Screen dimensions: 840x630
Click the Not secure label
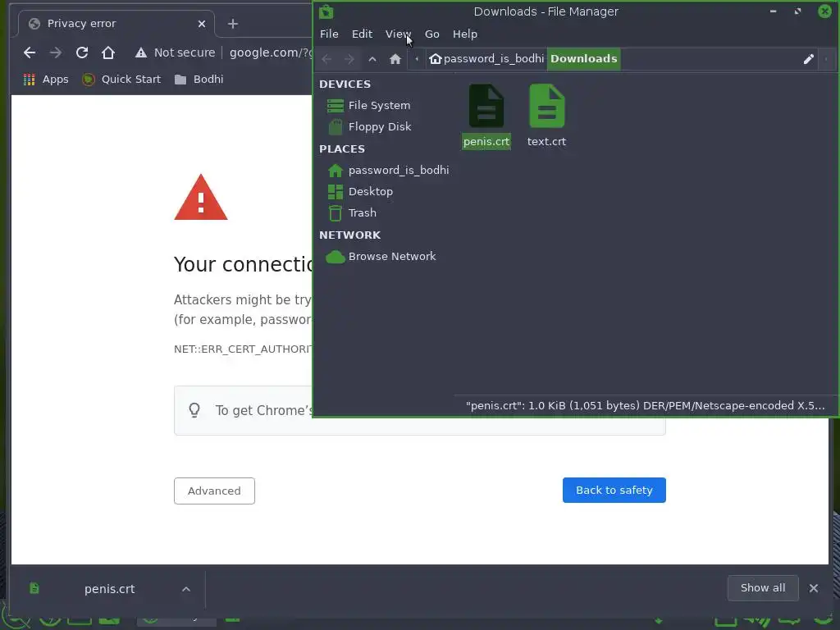point(185,52)
